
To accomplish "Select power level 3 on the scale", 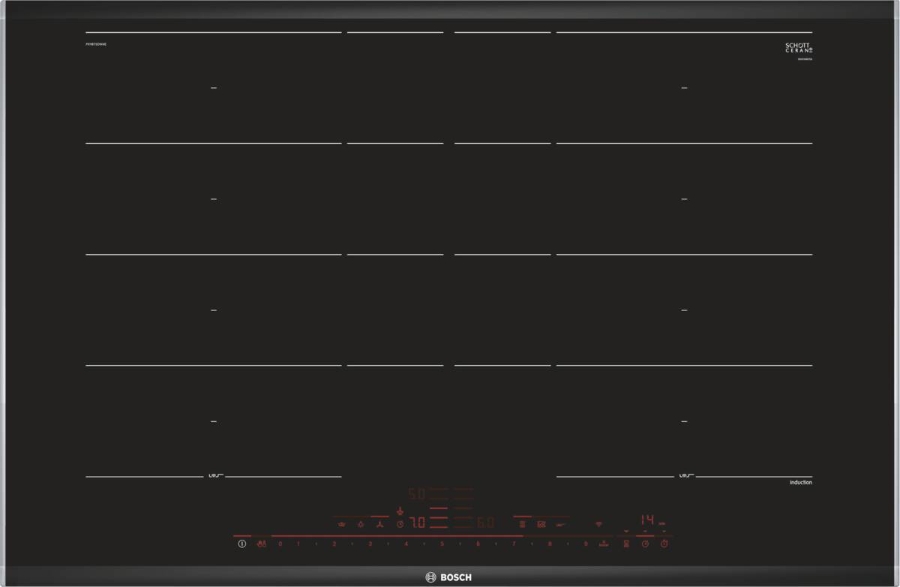I will [x=370, y=544].
